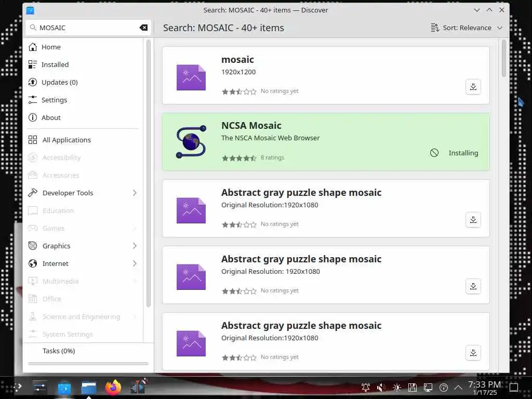The image size is (532, 399).
Task: Click the muted volume tray icon
Action: [381, 387]
